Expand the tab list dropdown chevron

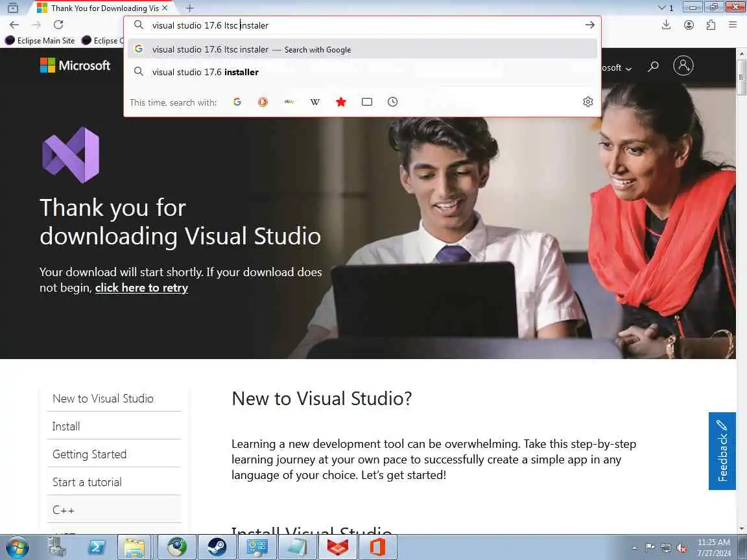pyautogui.click(x=661, y=8)
